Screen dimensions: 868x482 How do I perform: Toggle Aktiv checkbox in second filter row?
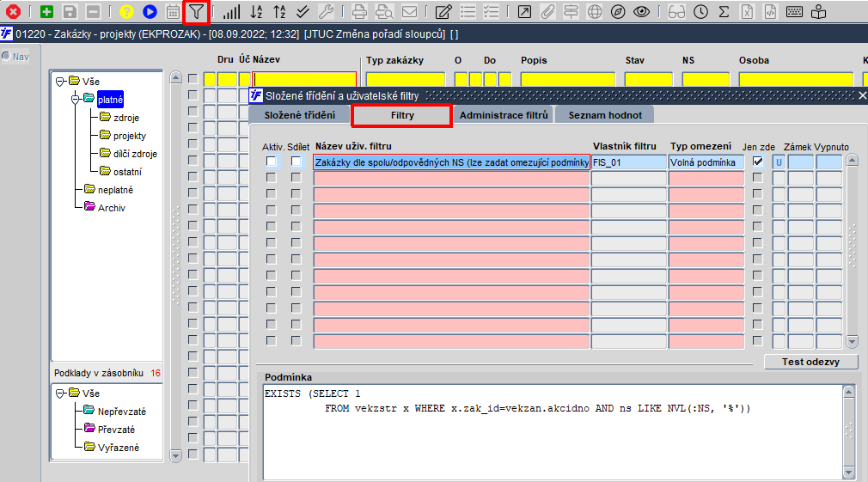pyautogui.click(x=271, y=178)
